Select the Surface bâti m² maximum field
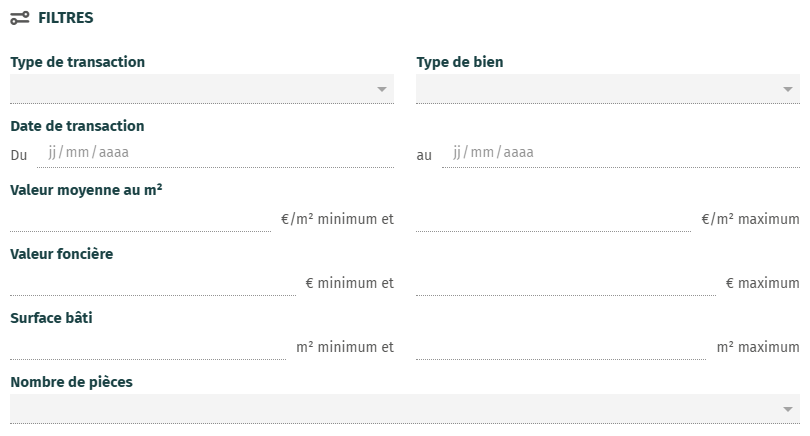This screenshot has height=436, width=810. pos(562,346)
